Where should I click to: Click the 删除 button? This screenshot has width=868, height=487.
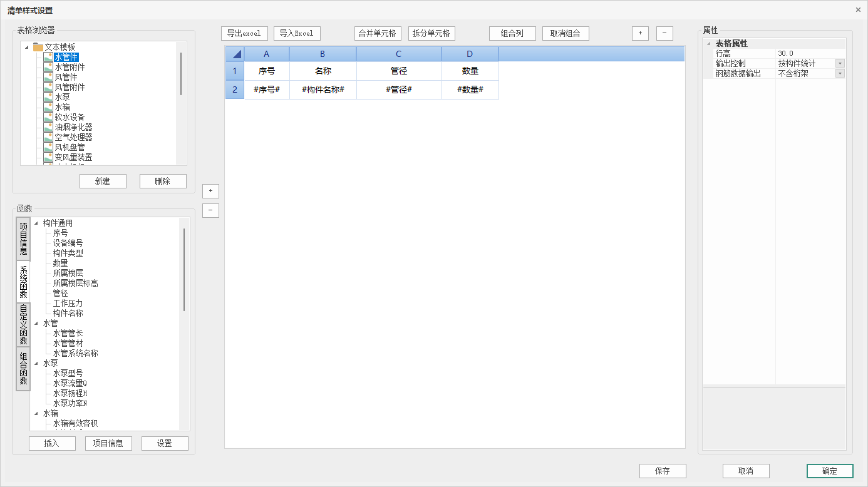point(163,181)
